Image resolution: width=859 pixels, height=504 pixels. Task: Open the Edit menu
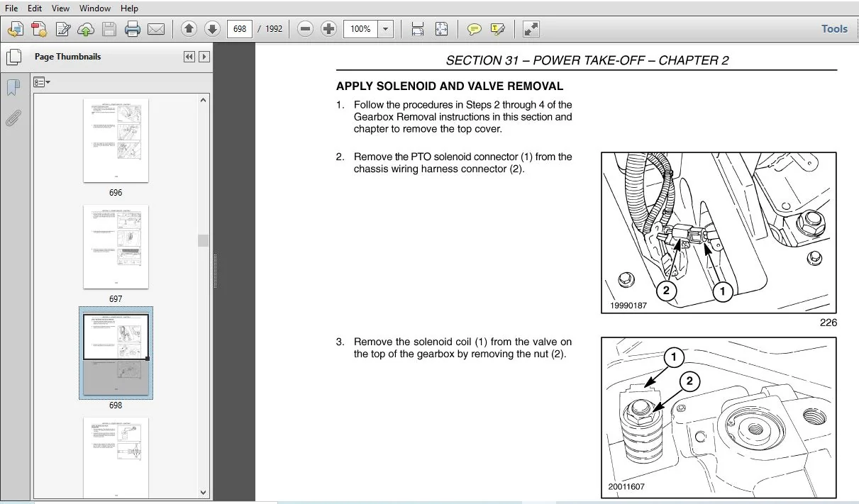35,9
